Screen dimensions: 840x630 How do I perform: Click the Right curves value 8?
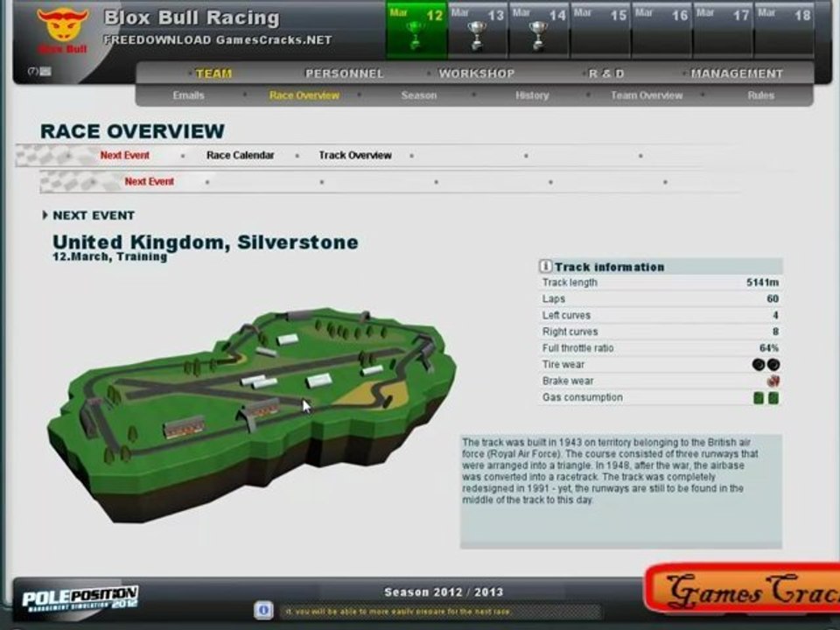click(x=776, y=332)
